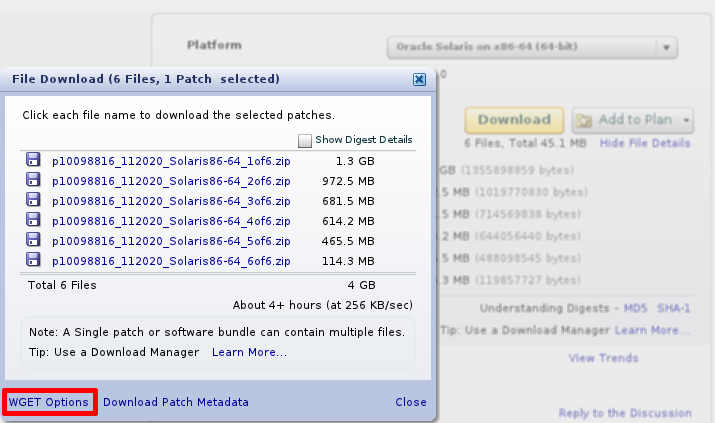Open the Platform dropdown in background page
This screenshot has width=715, height=423.
[x=532, y=47]
